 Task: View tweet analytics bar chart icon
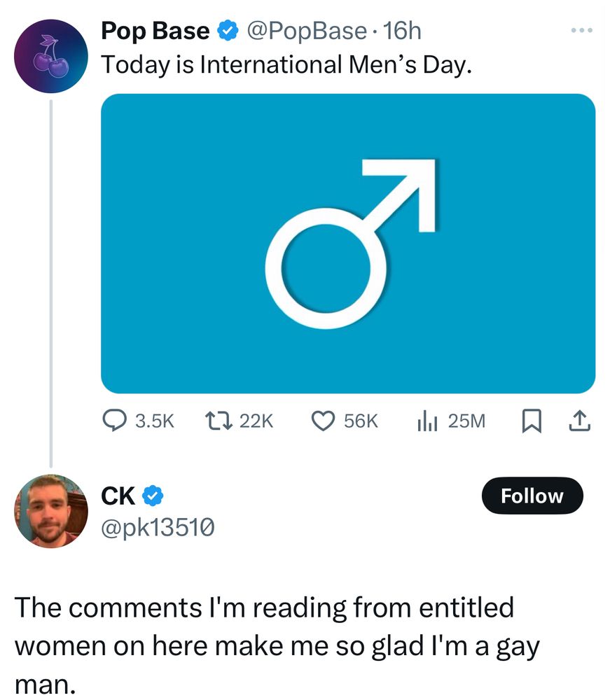tap(426, 420)
